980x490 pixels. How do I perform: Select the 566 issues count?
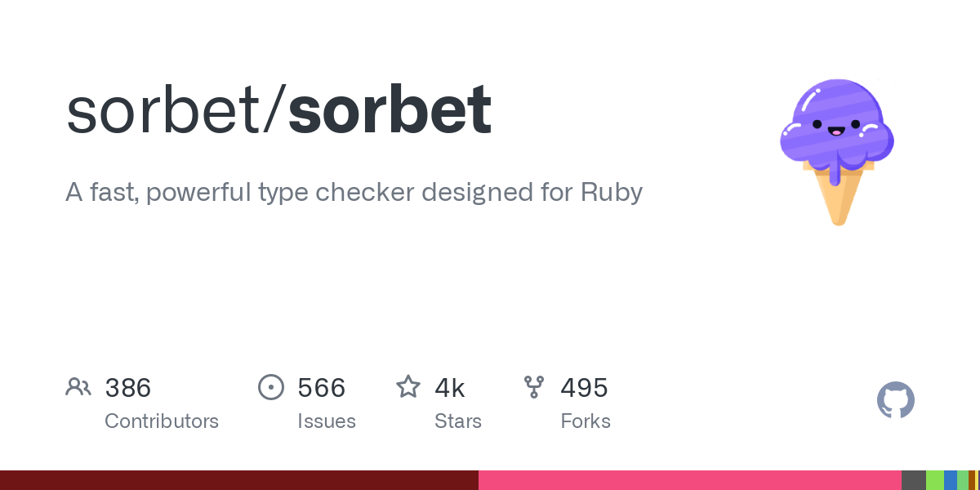click(x=322, y=388)
